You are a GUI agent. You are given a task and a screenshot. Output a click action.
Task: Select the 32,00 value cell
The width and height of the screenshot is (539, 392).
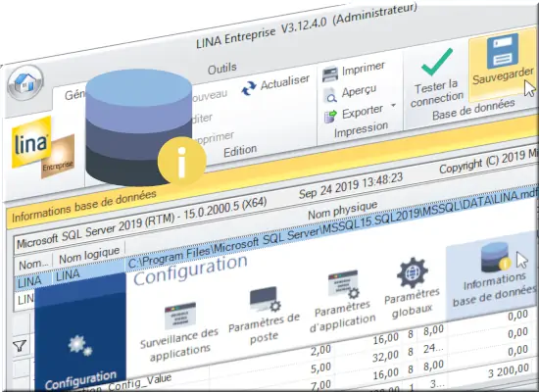(386, 356)
